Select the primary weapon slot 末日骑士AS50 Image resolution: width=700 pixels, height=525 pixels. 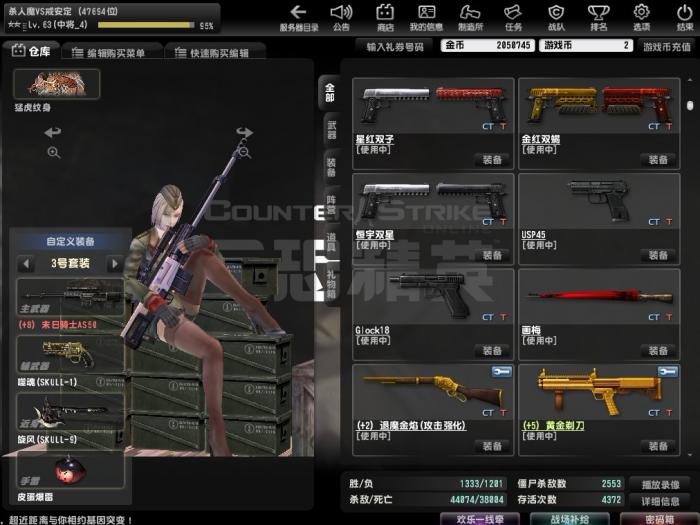70,297
